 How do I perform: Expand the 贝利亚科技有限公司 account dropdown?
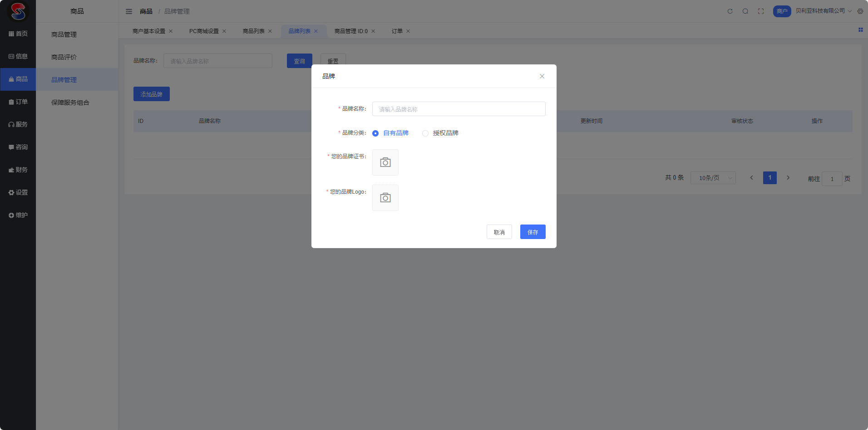pos(824,11)
